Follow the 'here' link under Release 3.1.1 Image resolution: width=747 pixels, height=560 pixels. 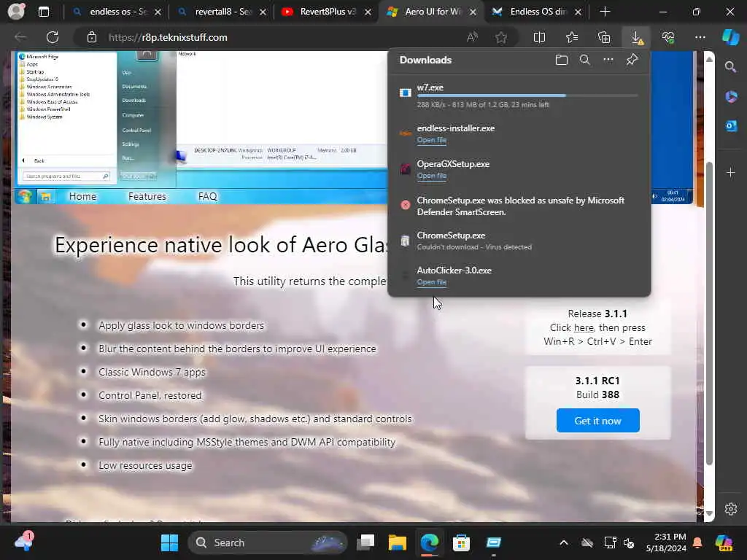[x=584, y=327]
